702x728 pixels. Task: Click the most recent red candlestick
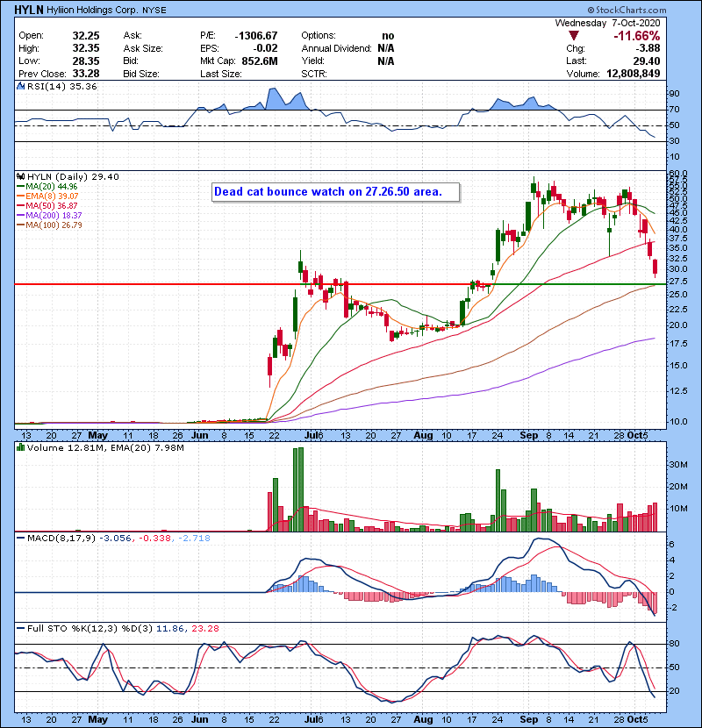[655, 267]
